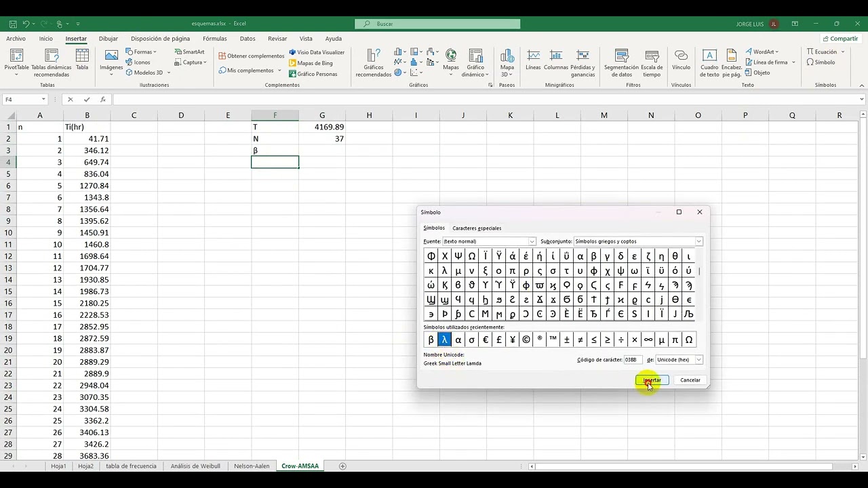This screenshot has width=868, height=488.
Task: Insert a Cuadro de texto
Action: click(709, 62)
